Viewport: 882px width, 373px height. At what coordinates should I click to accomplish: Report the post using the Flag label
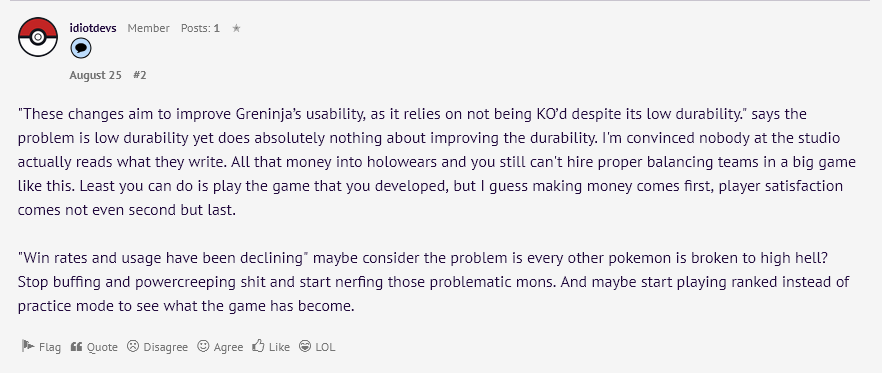pos(50,347)
